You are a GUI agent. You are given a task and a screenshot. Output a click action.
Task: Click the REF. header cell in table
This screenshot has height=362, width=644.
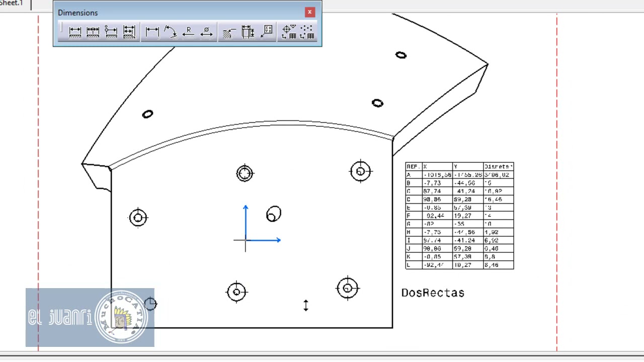(x=414, y=166)
